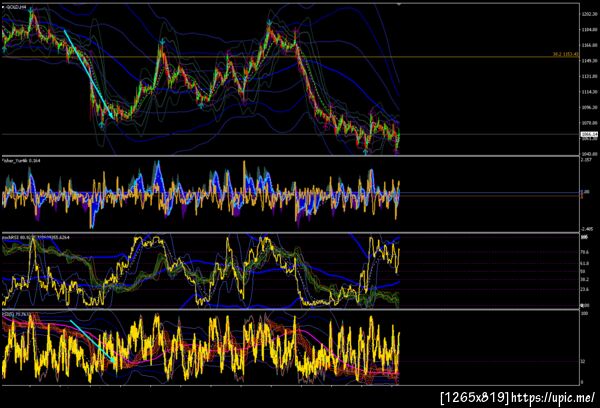The width and height of the screenshot is (600, 408).
Task: Click the 2.157 Fisher scale value
Action: (x=586, y=160)
